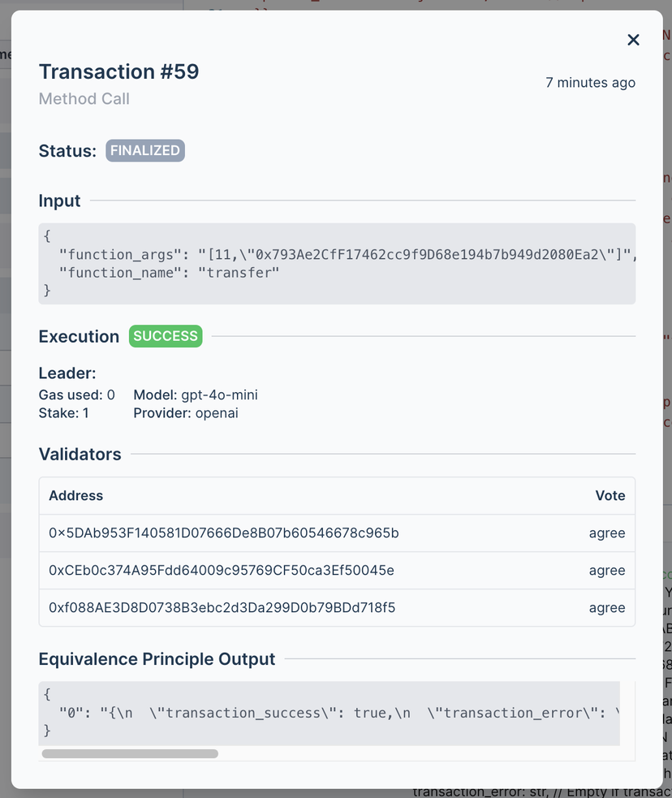Screen dimensions: 672x798
Task: Click the close X icon on the dialog
Action: [633, 39]
